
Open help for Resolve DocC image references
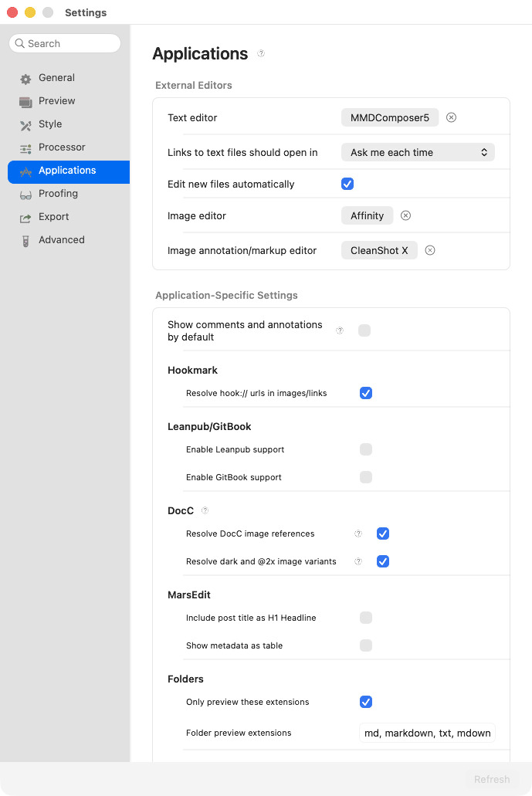click(357, 533)
